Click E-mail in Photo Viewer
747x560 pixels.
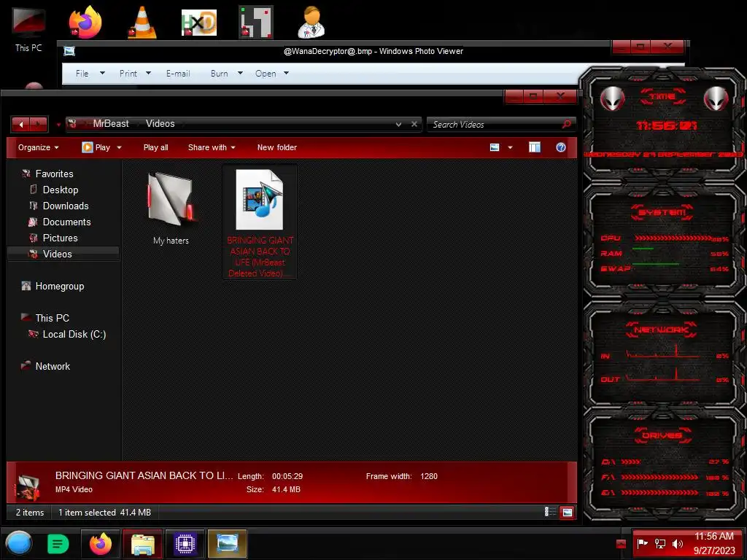(x=178, y=74)
